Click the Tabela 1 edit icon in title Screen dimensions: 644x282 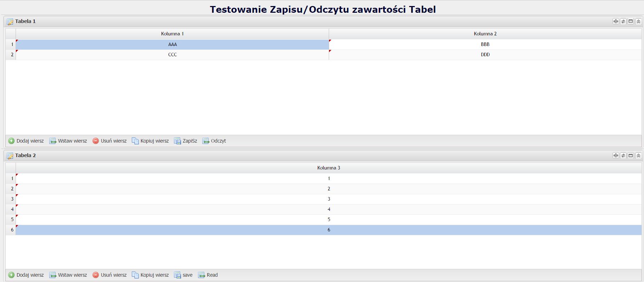pos(10,22)
